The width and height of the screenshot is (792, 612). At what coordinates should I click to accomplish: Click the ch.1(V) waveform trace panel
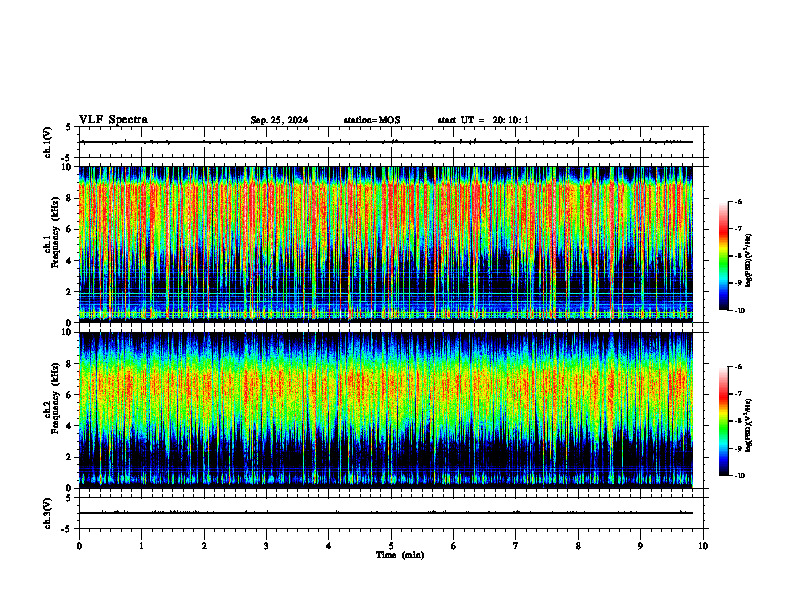391,142
